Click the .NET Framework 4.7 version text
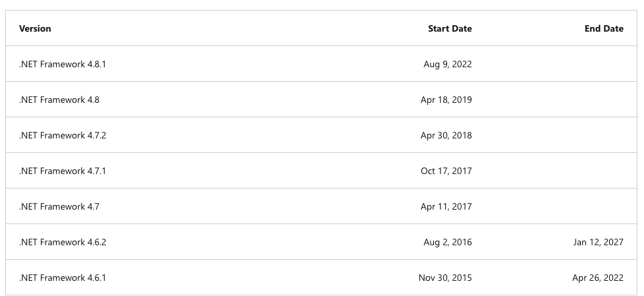Screen dimensions: 644x296 point(59,206)
